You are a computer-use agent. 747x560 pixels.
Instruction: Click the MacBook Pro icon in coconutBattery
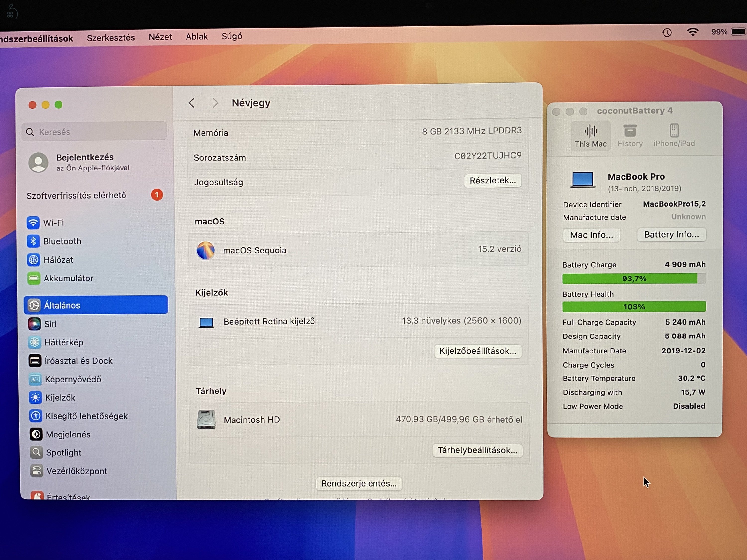click(x=583, y=180)
